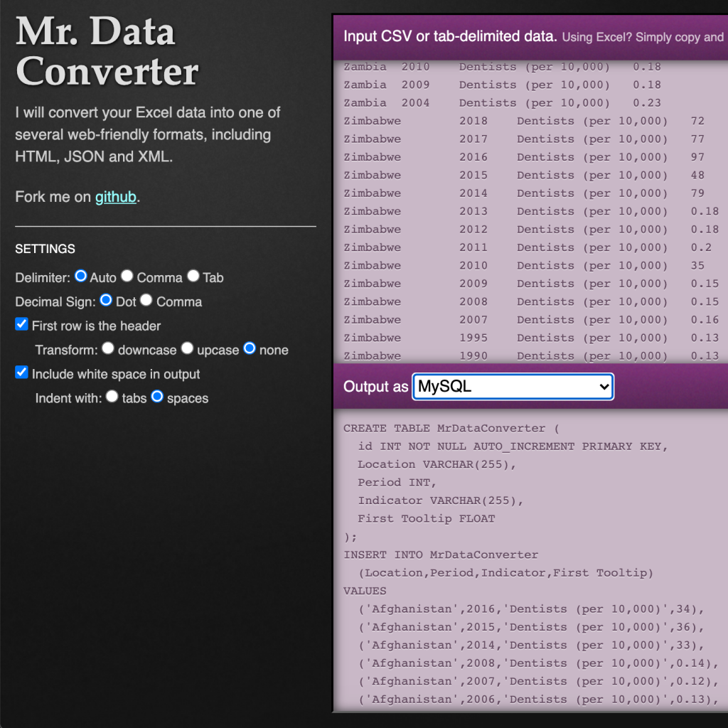Screen dimensions: 728x728
Task: Toggle 'Include white space in output' checkbox
Action: click(22, 373)
